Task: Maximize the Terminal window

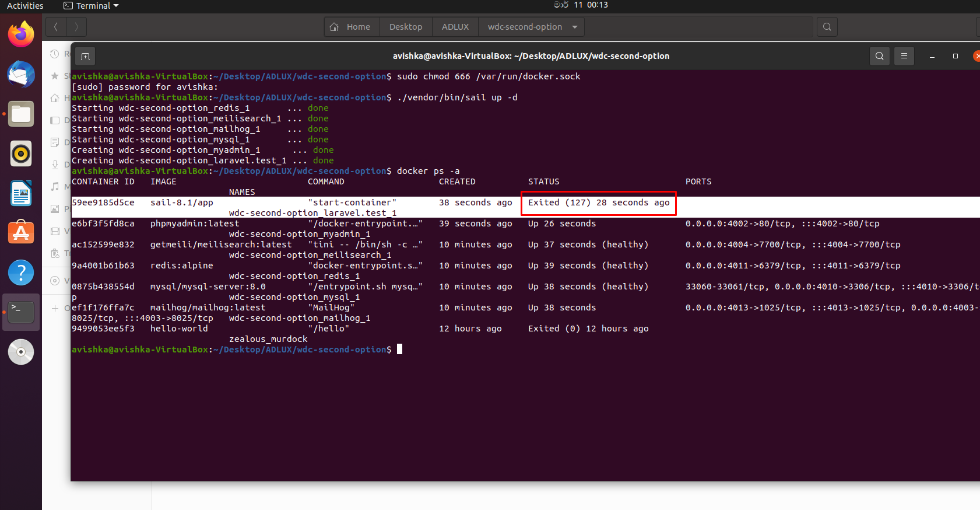Action: (956, 56)
